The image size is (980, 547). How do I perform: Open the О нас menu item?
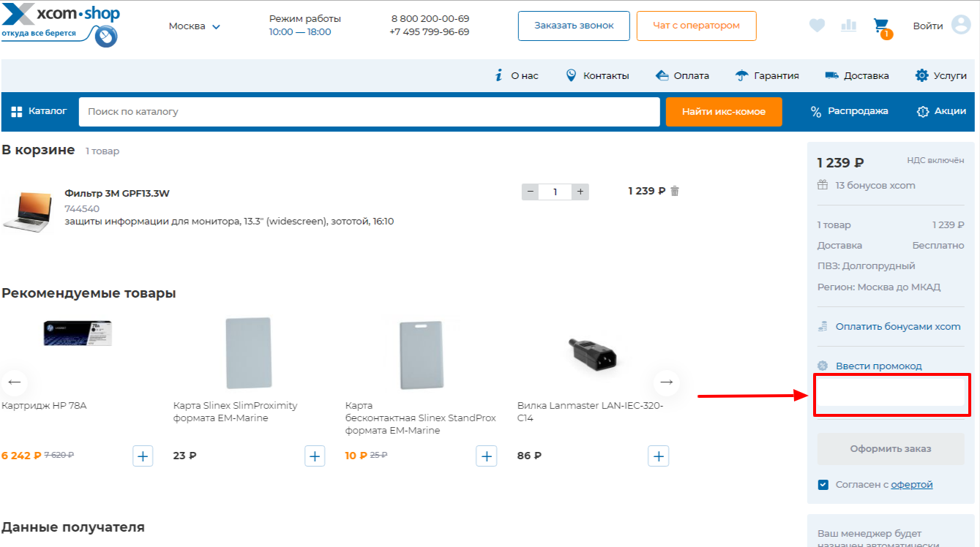pyautogui.click(x=517, y=75)
